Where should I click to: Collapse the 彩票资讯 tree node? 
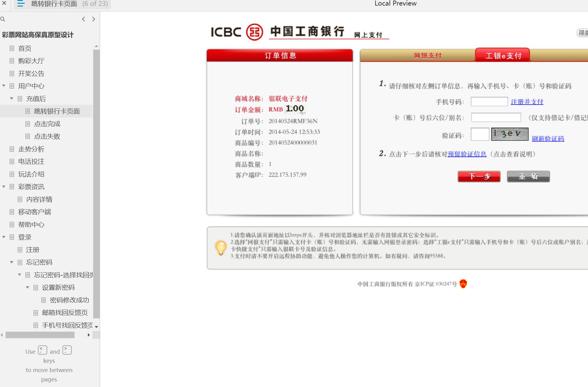coord(4,187)
